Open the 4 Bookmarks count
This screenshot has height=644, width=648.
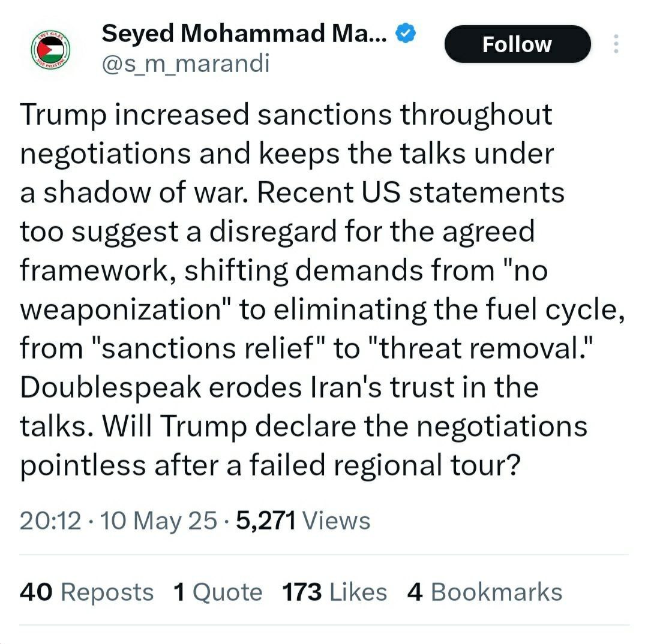[x=484, y=592]
